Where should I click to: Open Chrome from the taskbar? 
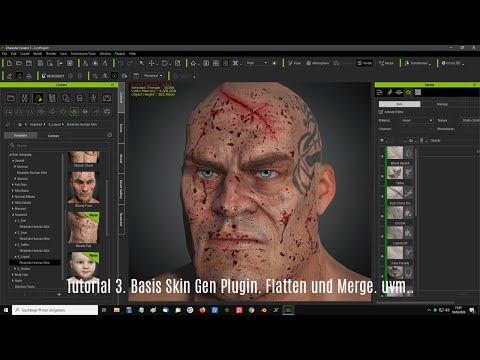(x=251, y=310)
